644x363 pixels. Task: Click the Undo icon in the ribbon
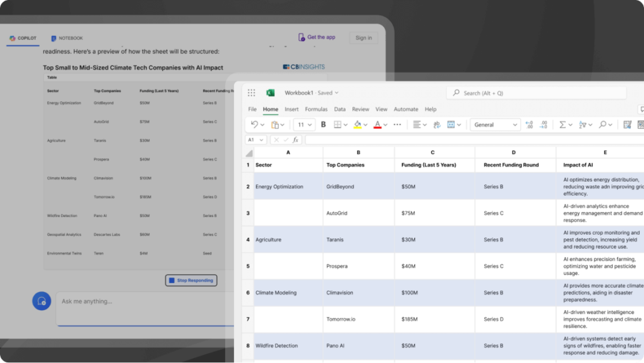tap(254, 125)
